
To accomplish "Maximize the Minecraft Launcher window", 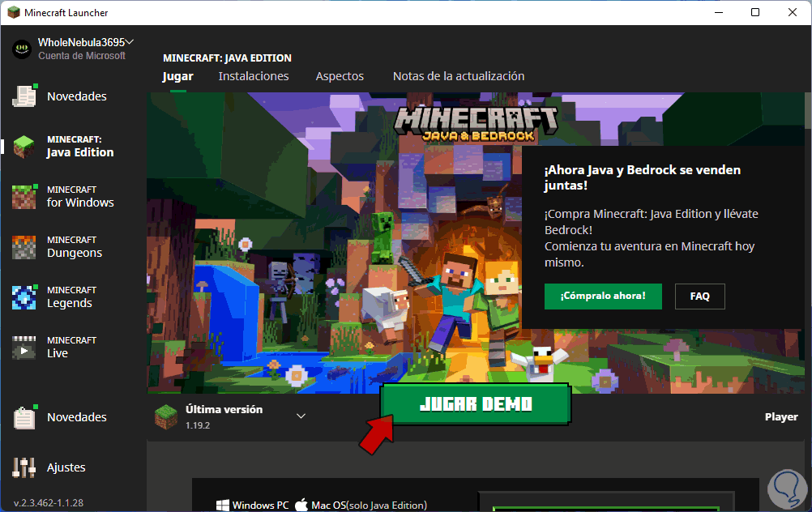I will (755, 12).
